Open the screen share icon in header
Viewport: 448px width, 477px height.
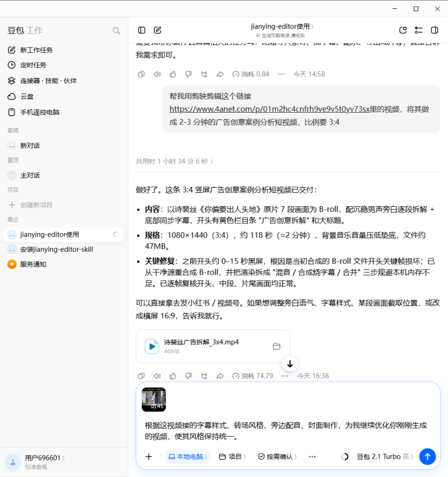[403, 30]
